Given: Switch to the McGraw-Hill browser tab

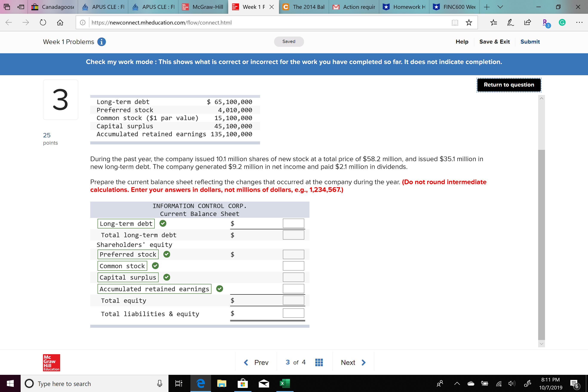Looking at the screenshot, I should (x=202, y=7).
